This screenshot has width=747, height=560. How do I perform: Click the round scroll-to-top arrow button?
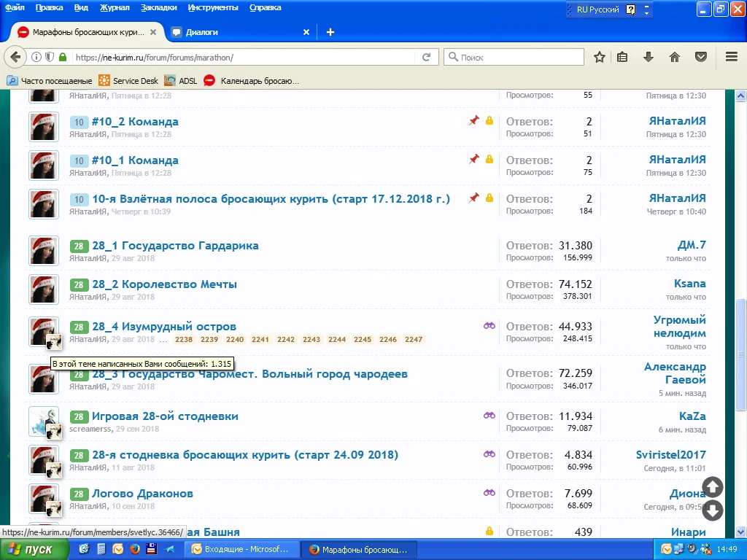pos(713,487)
